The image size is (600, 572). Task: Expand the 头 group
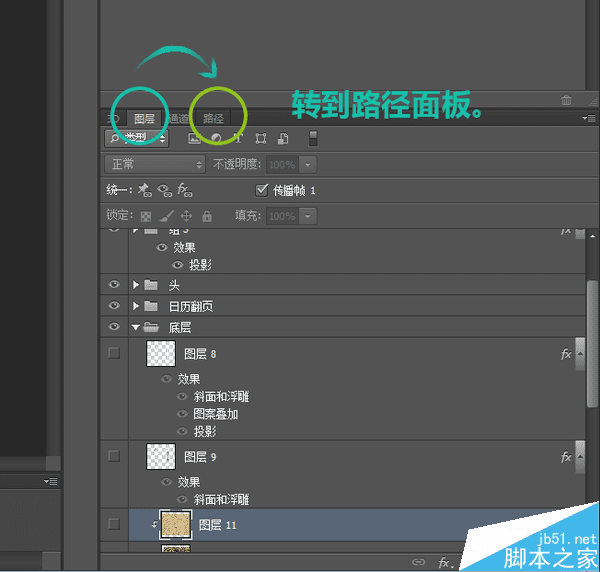coord(135,285)
